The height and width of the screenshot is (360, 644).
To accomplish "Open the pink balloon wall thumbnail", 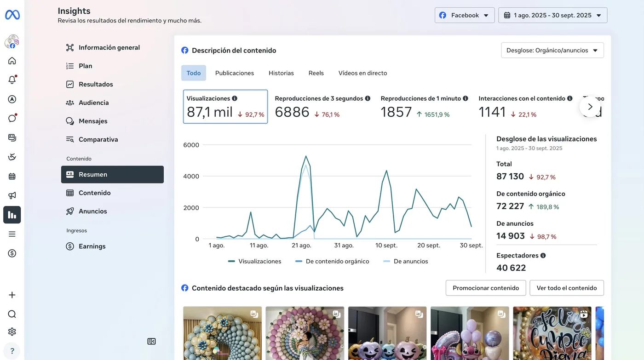I will (x=305, y=333).
